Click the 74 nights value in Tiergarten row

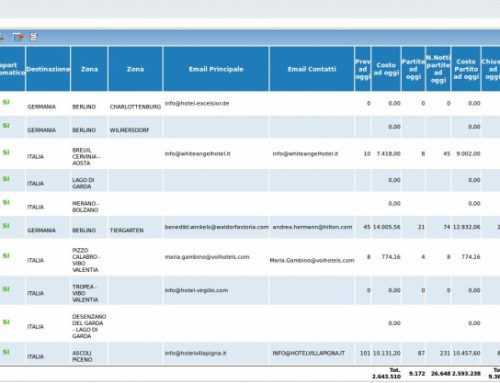tap(447, 227)
